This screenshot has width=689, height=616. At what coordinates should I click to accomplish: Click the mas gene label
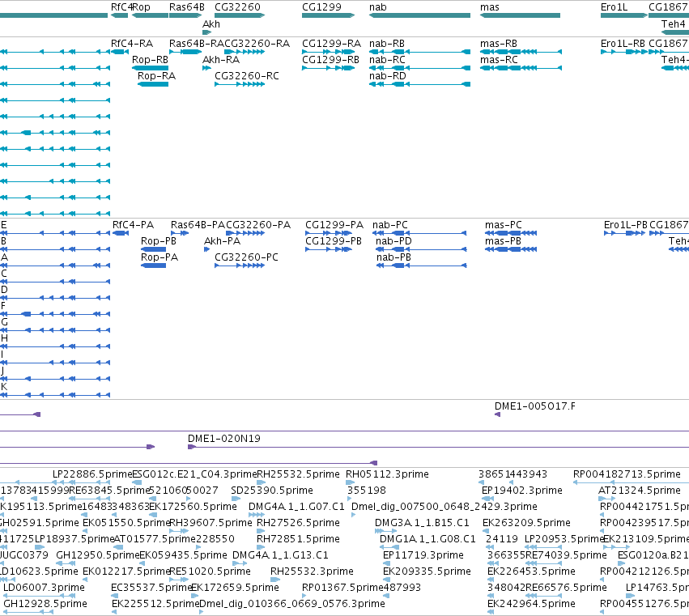pos(490,7)
